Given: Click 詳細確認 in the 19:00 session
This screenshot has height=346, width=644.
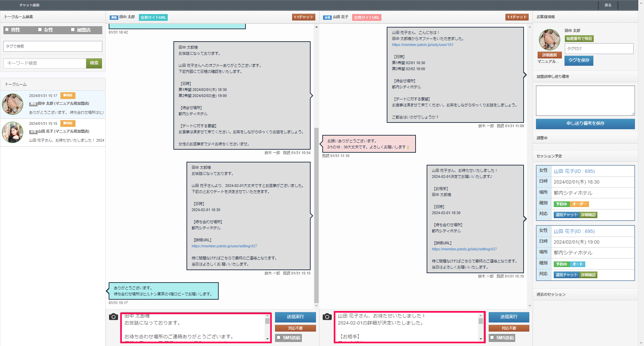Looking at the screenshot, I should tap(588, 275).
